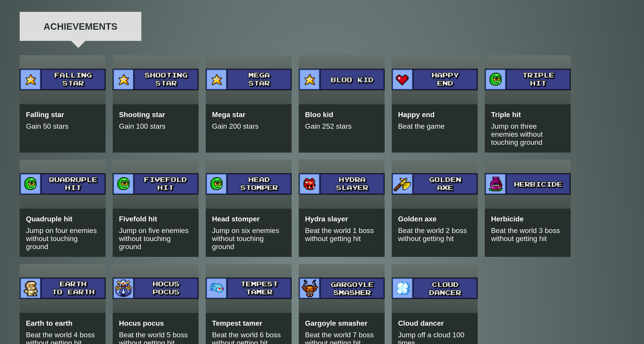Click the 'Beat the game' description
The height and width of the screenshot is (344, 644).
[x=421, y=126]
